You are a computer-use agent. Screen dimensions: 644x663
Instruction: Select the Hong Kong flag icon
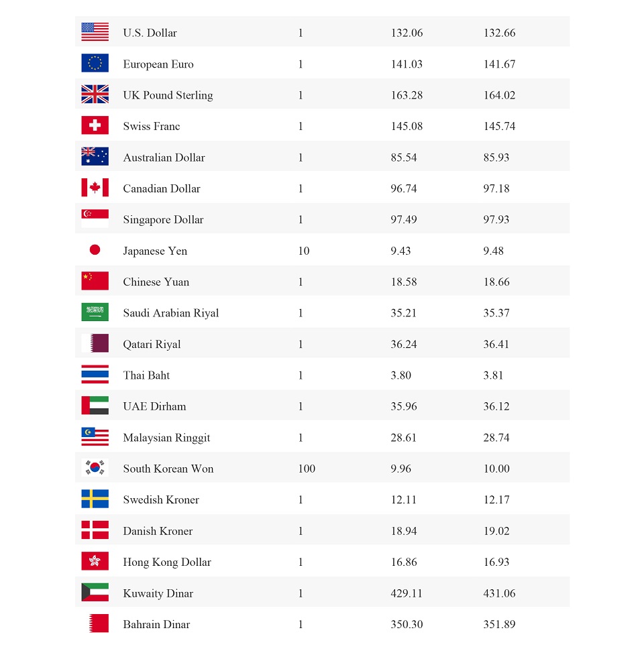tap(95, 561)
